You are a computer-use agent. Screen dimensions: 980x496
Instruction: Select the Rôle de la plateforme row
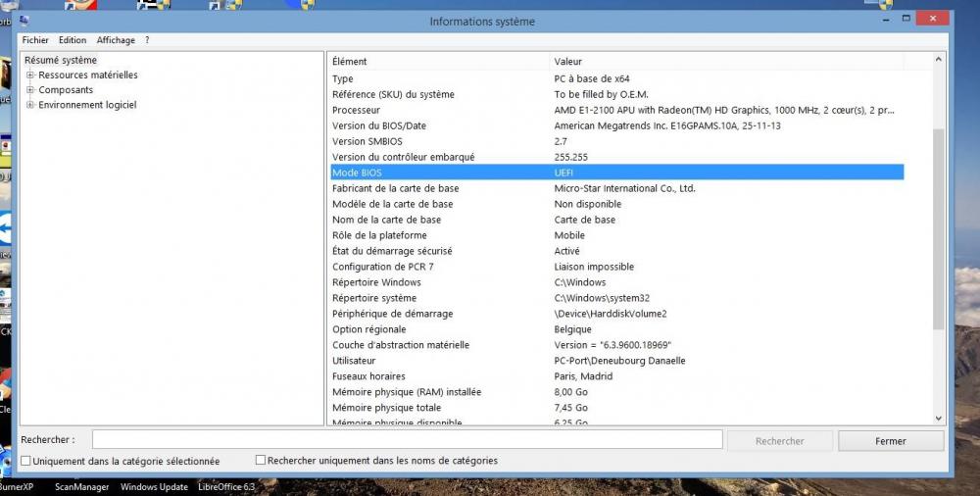click(x=616, y=235)
